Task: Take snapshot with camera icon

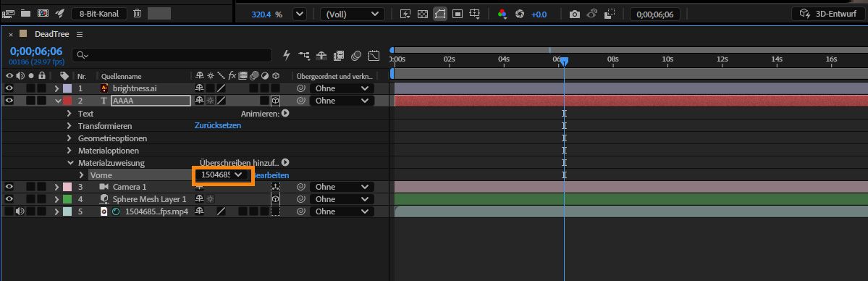Action: coord(575,14)
